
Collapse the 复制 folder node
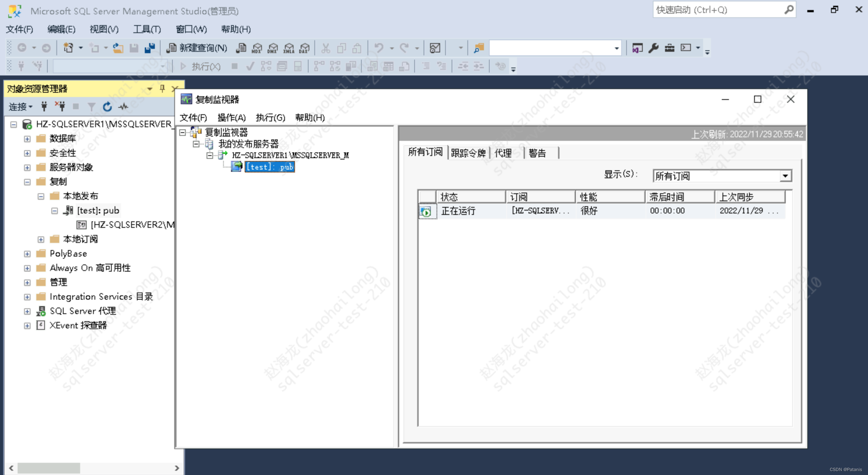(27, 182)
